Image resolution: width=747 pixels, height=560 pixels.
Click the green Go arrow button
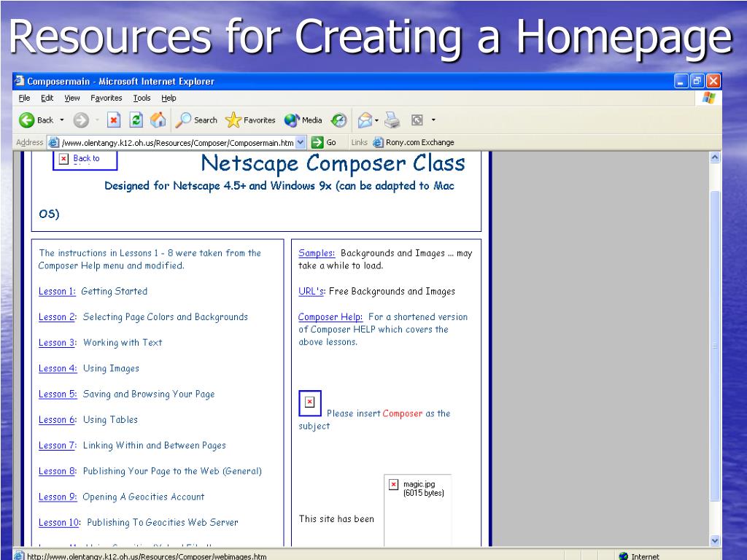(x=317, y=142)
